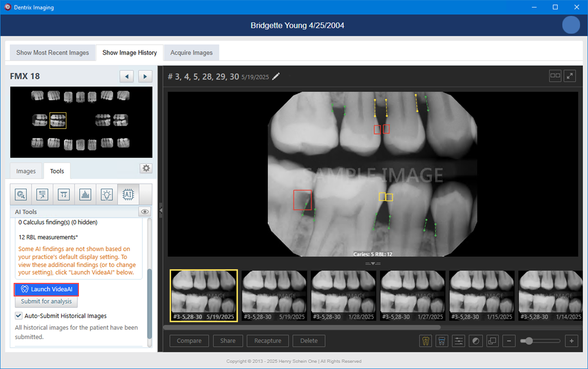Select the highlighted FMX mount image
Screen dimensions: 588x369
[x=58, y=120]
